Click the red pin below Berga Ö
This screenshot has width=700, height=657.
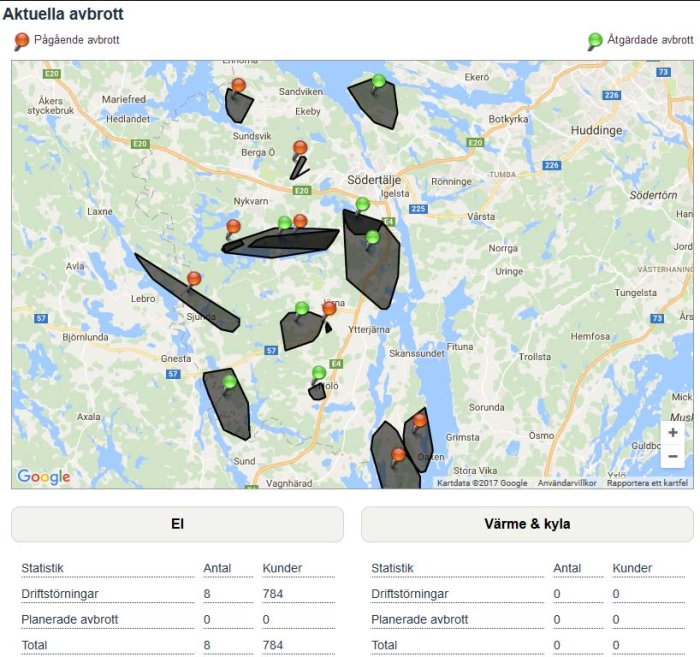pos(300,148)
